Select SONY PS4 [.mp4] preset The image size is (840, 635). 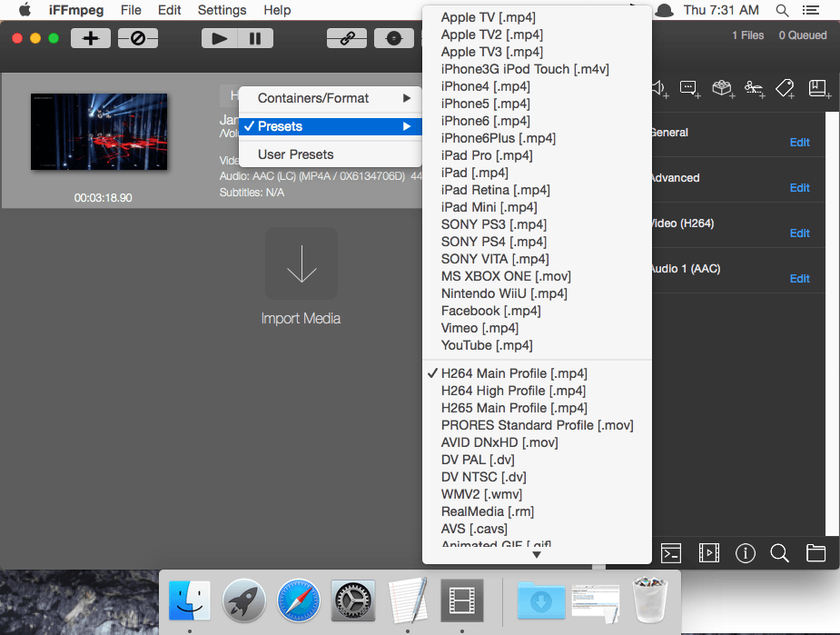537,242
